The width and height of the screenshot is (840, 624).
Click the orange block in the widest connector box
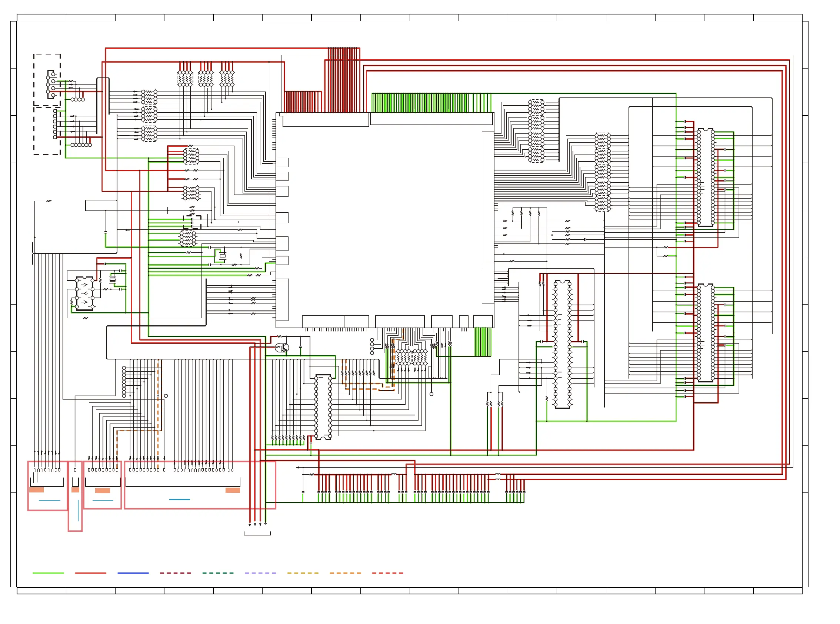click(233, 490)
